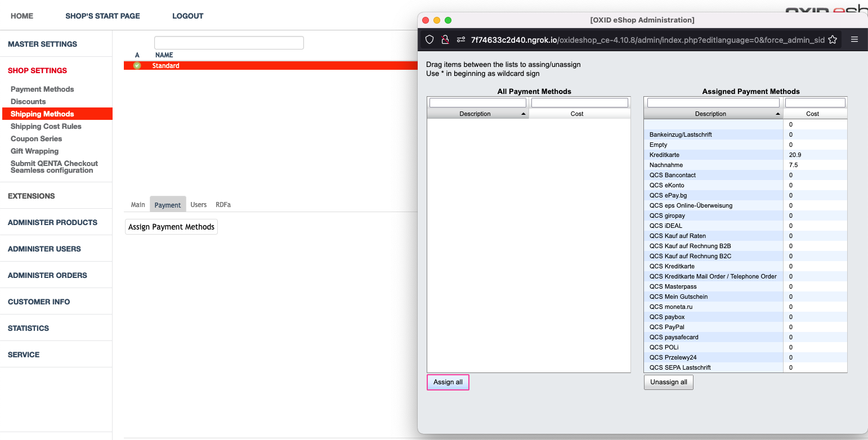Image resolution: width=868 pixels, height=440 pixels.
Task: Click the browser URL address field
Action: pyautogui.click(x=647, y=40)
